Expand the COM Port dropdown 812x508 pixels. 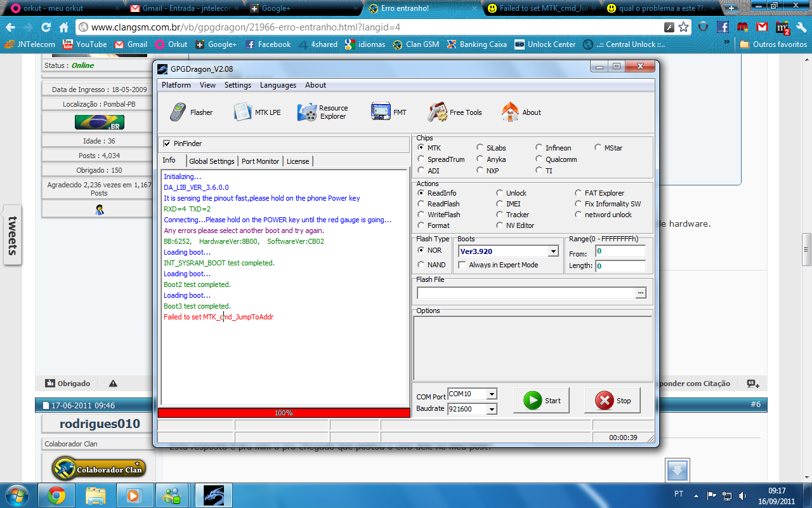pyautogui.click(x=491, y=394)
